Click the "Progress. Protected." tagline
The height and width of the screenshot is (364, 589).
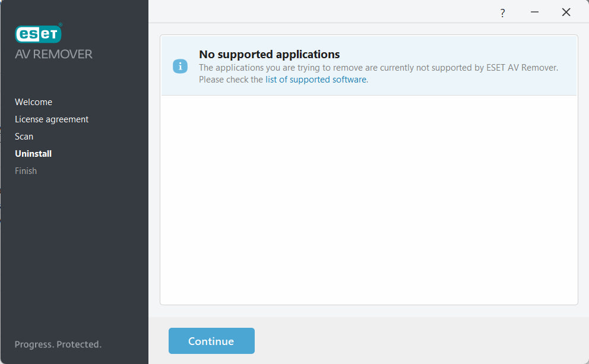click(58, 344)
